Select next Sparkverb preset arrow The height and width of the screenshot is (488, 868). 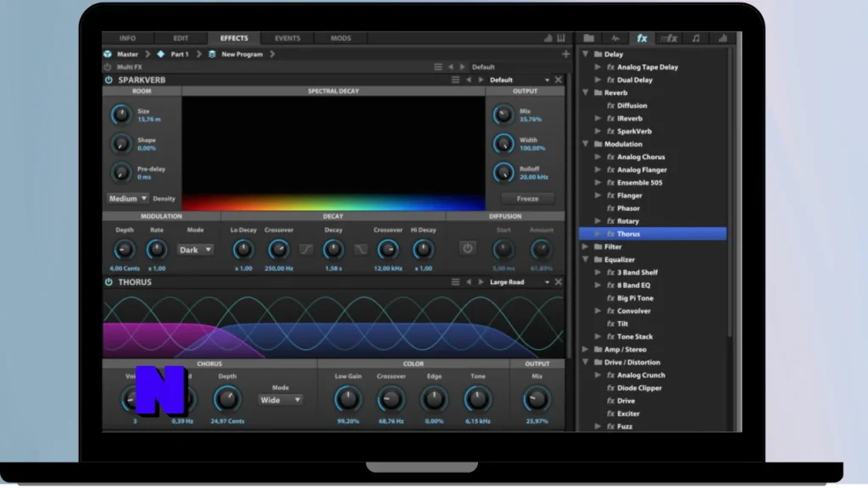[481, 80]
